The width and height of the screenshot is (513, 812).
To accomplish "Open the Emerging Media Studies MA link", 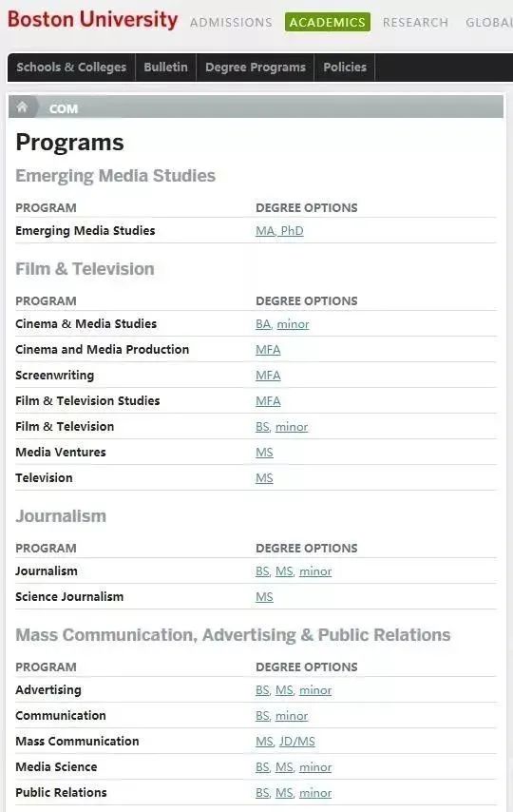I will 265,231.
